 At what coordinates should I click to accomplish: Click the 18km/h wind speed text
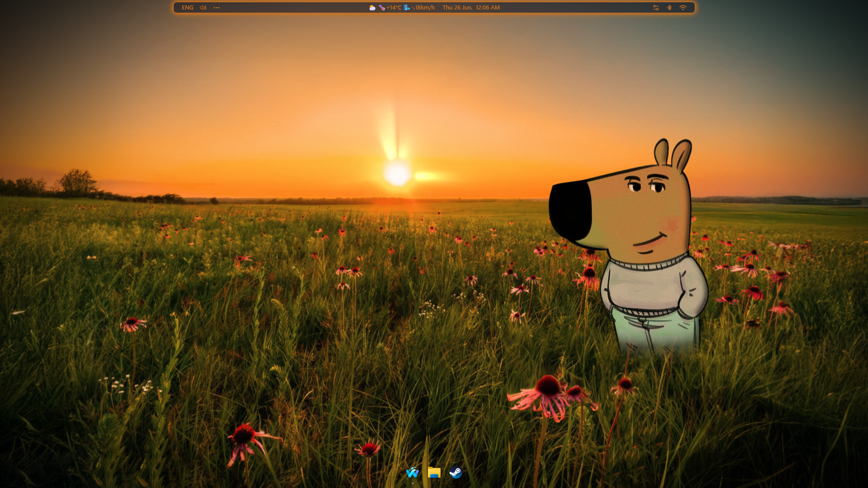tap(425, 8)
